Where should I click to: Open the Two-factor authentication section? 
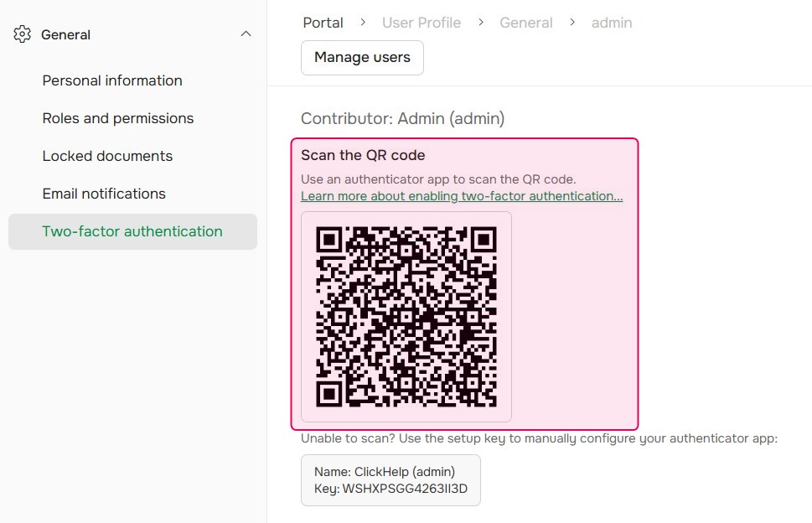pos(132,231)
